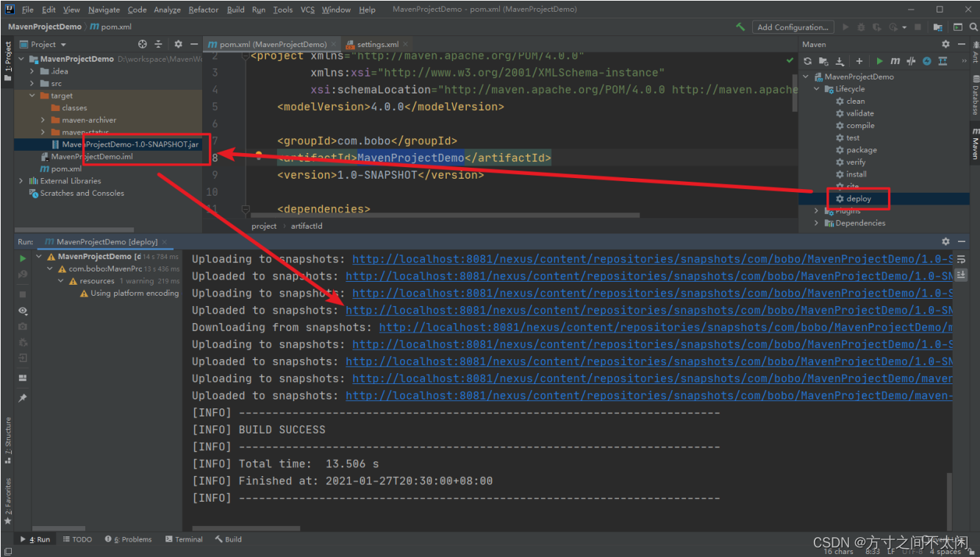The height and width of the screenshot is (557, 980).
Task: Open the Navigate menu
Action: coord(104,10)
